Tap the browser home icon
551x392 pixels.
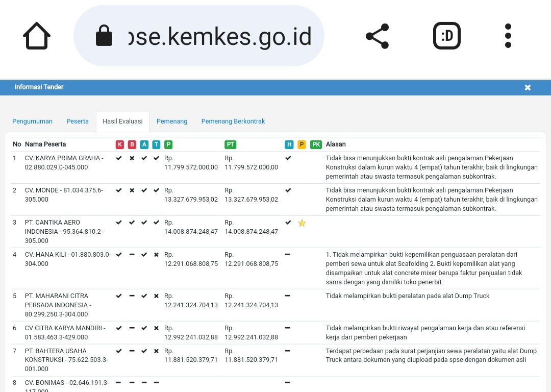37,36
